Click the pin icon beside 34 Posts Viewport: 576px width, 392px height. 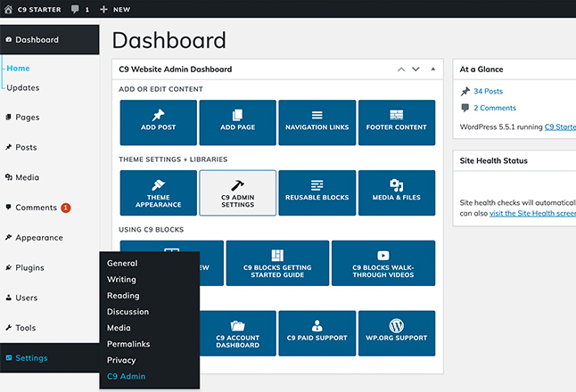(x=465, y=91)
